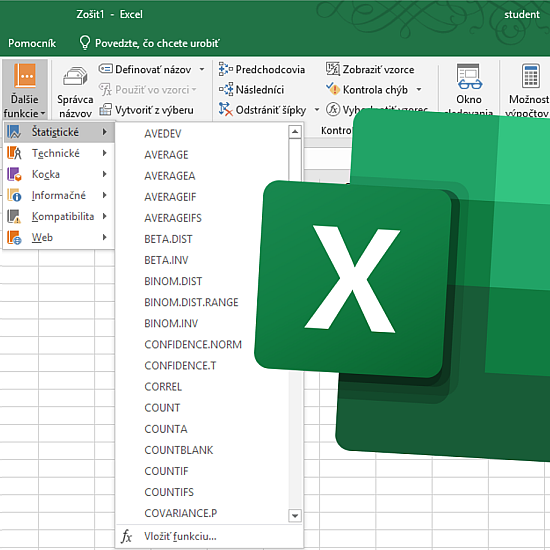The image size is (550, 550).
Task: Click the lightbulb Tell me icon
Action: [x=85, y=43]
